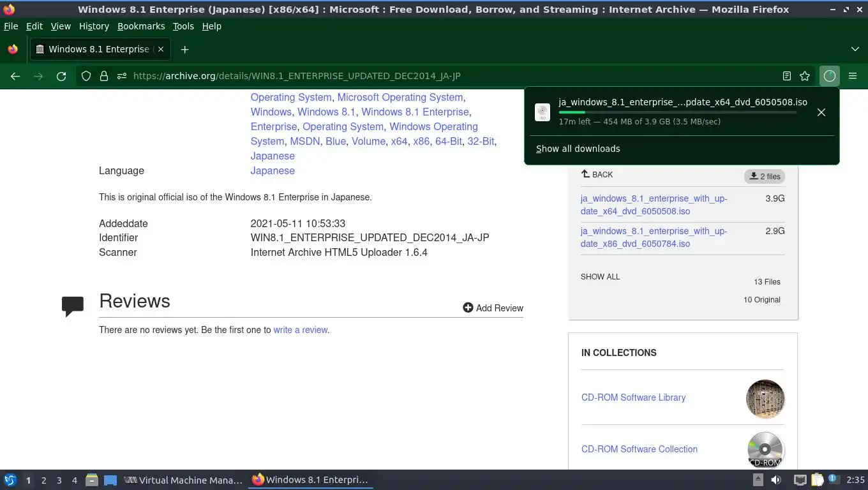Click the downloads progress toolbar button
Image resolution: width=868 pixels, height=490 pixels.
(830, 76)
